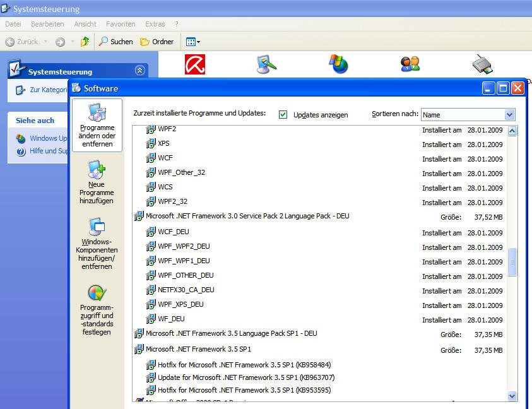Click the vertical scrollbar thumb of the program list

point(512,262)
